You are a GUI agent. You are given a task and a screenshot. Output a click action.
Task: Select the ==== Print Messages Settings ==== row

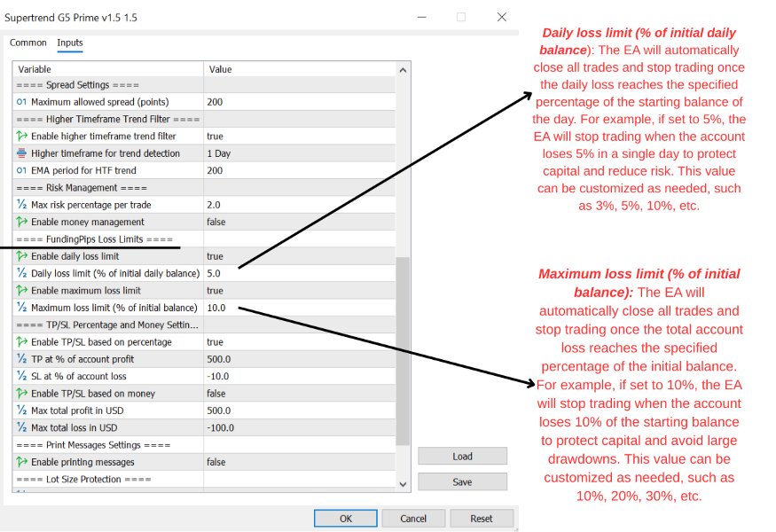coord(204,444)
